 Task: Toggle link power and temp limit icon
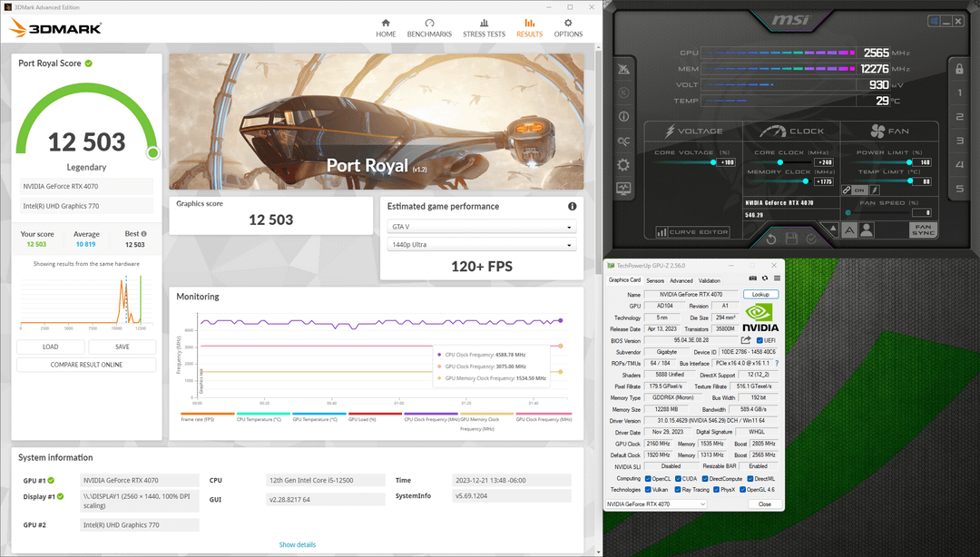click(x=847, y=190)
